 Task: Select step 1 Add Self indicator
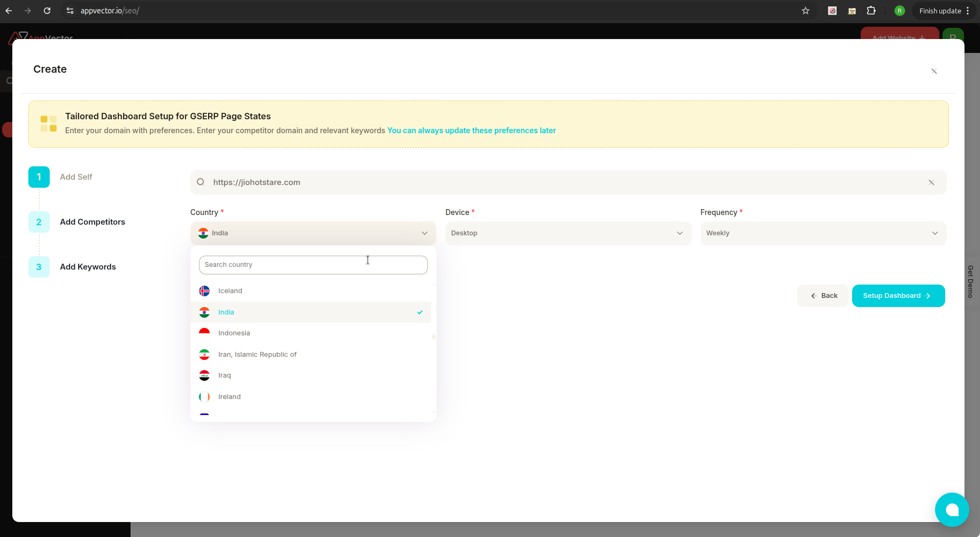[x=39, y=177]
